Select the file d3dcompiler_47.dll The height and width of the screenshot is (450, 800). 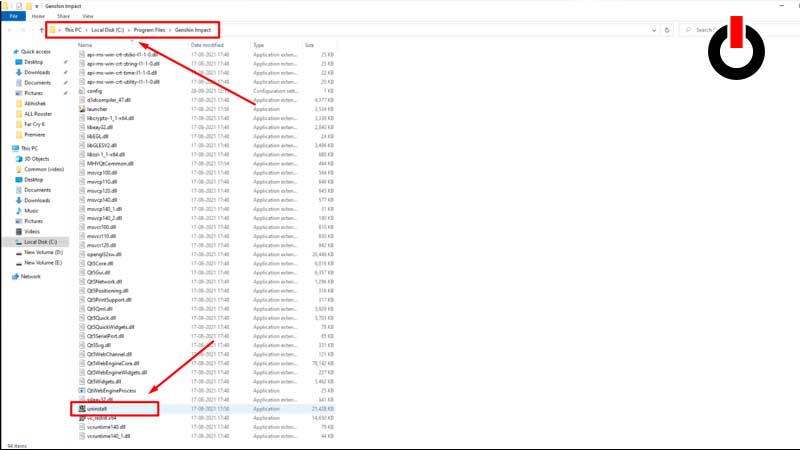point(109,100)
